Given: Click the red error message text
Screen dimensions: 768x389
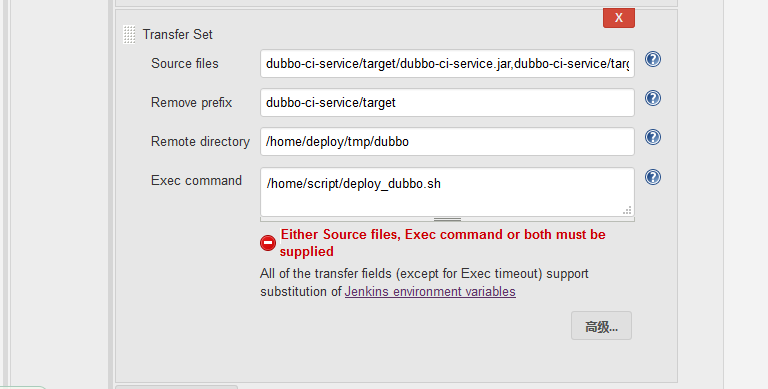Looking at the screenshot, I should pos(443,243).
